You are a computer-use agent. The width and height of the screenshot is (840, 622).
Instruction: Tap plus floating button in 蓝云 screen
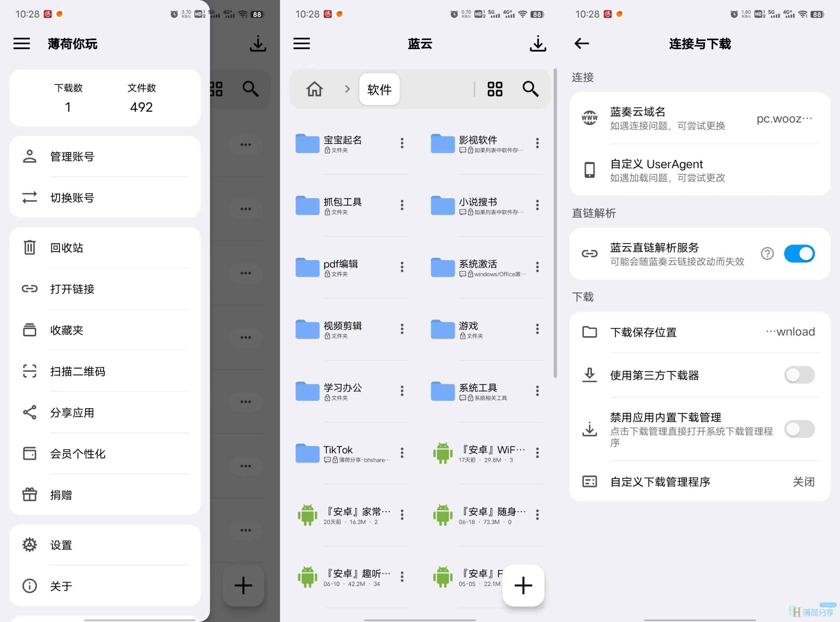coord(523,585)
